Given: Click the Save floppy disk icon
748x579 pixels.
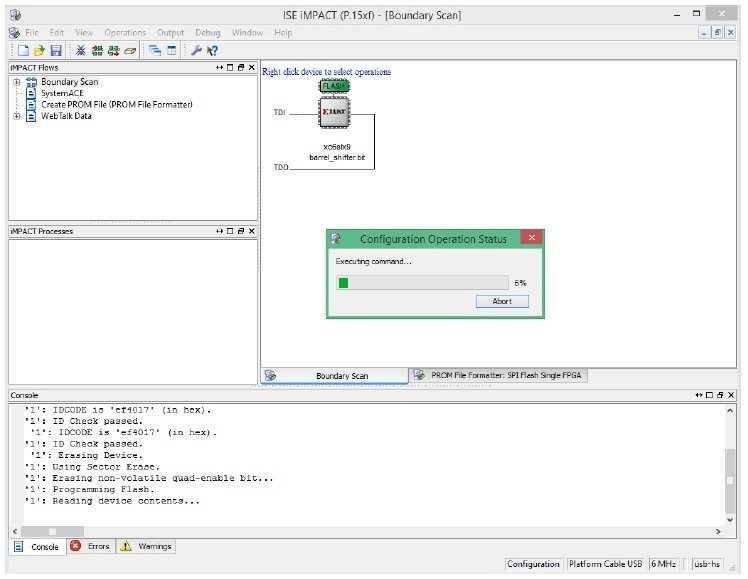Looking at the screenshot, I should [56, 50].
